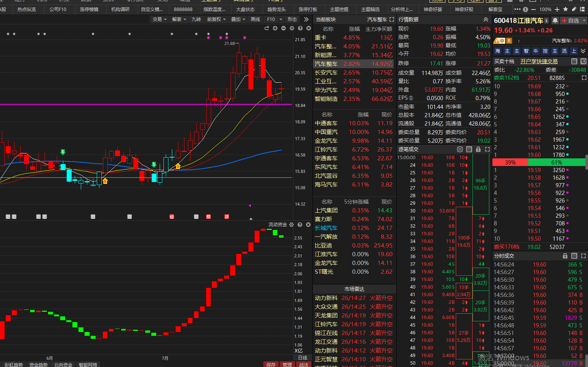Click the red 管理 button
This screenshot has height=367, width=588.
coord(287,364)
